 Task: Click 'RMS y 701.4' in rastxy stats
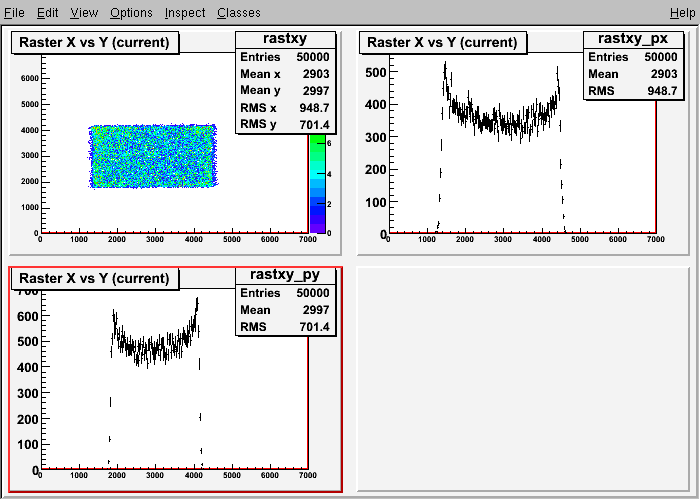click(285, 124)
